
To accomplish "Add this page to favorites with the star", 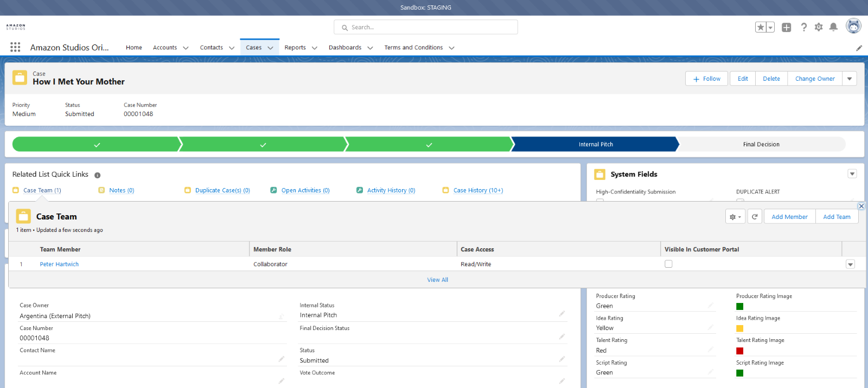I will [761, 27].
